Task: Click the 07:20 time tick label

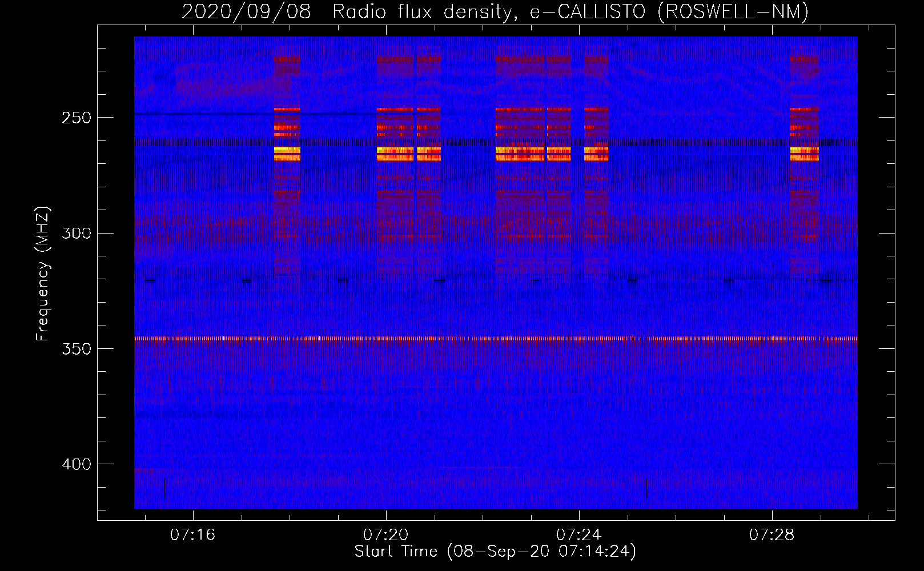Action: point(386,534)
